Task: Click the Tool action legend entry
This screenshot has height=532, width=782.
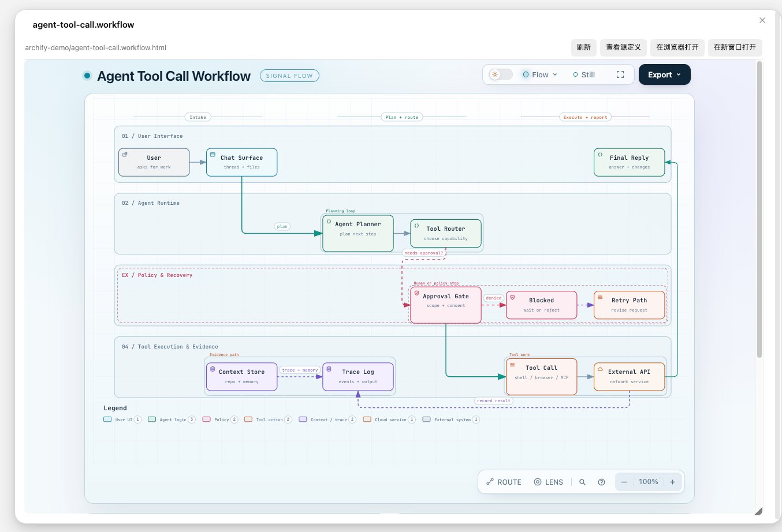Action: click(x=268, y=419)
